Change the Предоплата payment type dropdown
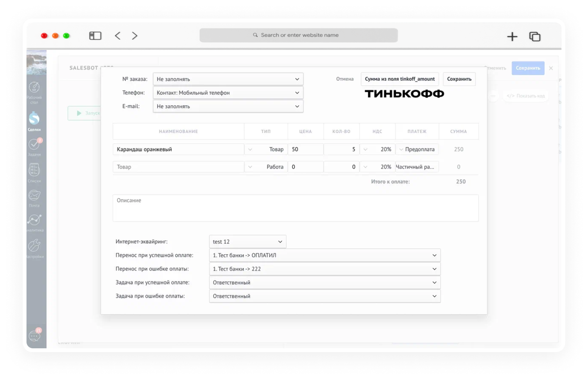The image size is (588, 379). point(417,149)
